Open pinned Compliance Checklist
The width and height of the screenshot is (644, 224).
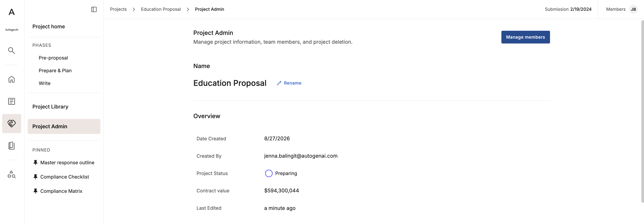tap(64, 177)
